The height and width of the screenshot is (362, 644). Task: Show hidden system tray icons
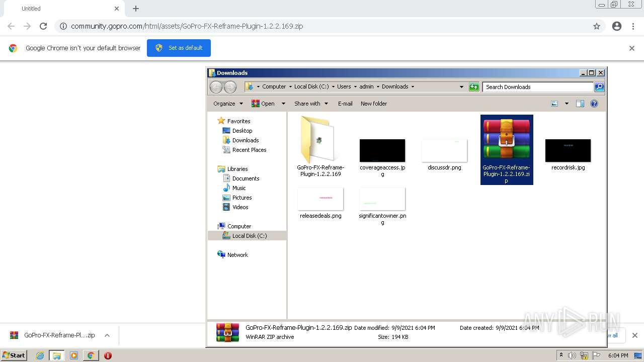coord(561,355)
